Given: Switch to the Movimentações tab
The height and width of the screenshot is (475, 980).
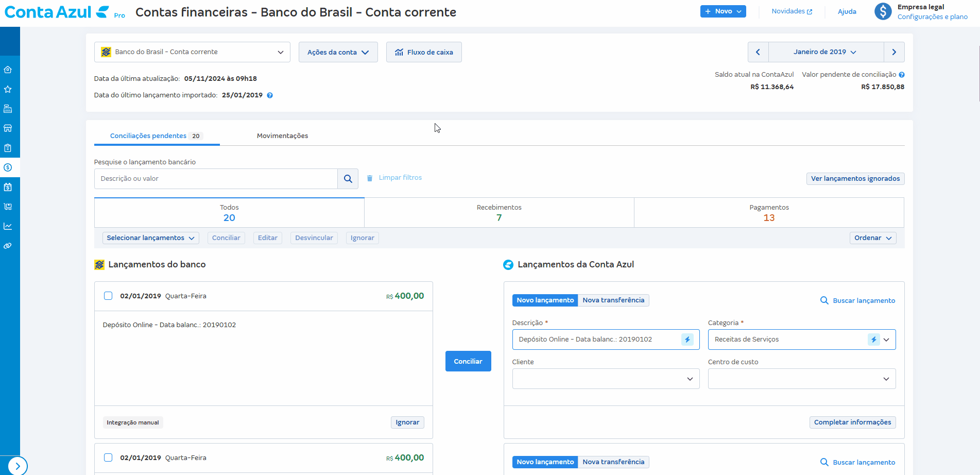Looking at the screenshot, I should 282,135.
